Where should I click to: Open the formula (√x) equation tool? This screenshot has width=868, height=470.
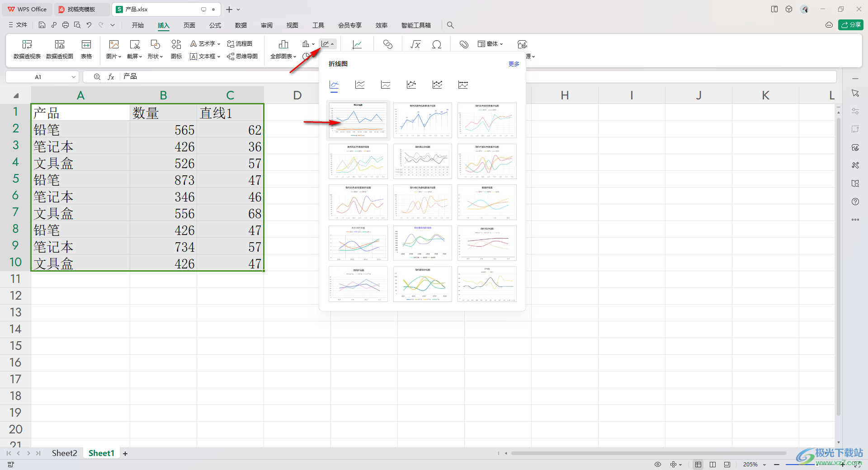tap(415, 44)
